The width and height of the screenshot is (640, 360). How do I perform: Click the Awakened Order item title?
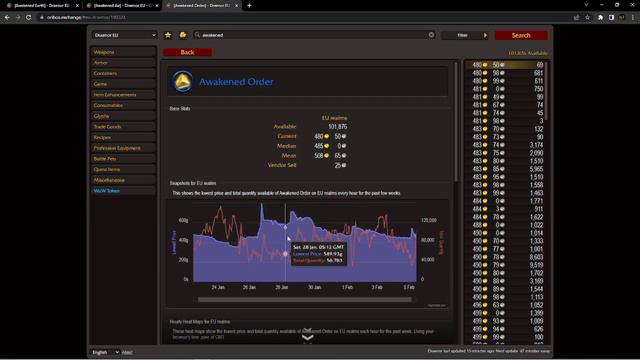[236, 82]
